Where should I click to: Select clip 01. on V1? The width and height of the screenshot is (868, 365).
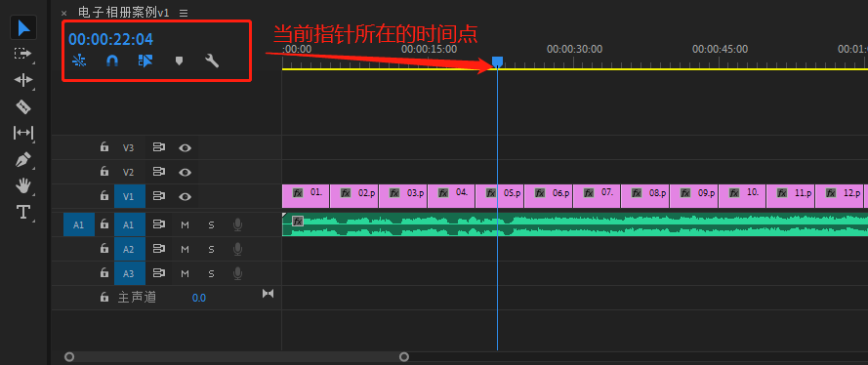[306, 196]
